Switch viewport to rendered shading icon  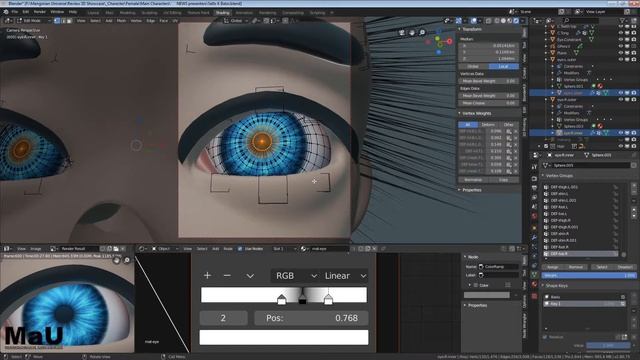coord(516,20)
